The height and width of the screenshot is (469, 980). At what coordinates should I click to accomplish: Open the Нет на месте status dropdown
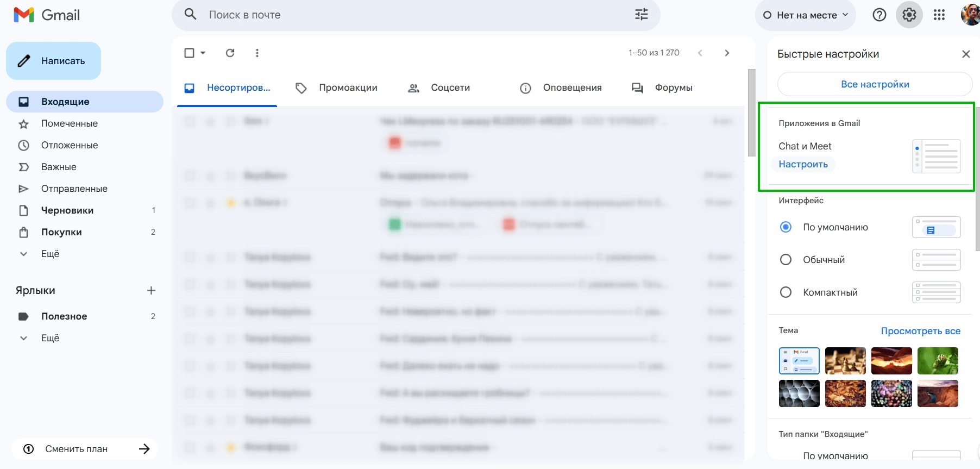(806, 15)
